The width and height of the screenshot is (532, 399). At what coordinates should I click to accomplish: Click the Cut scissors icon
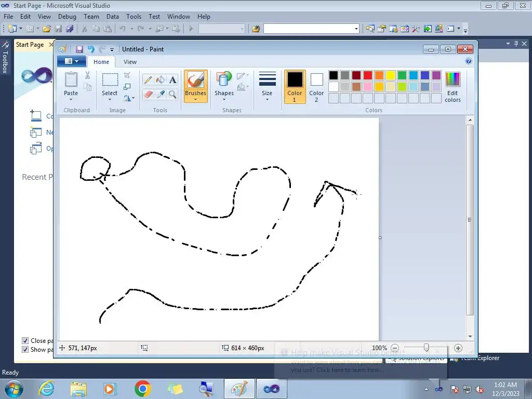pos(87,75)
